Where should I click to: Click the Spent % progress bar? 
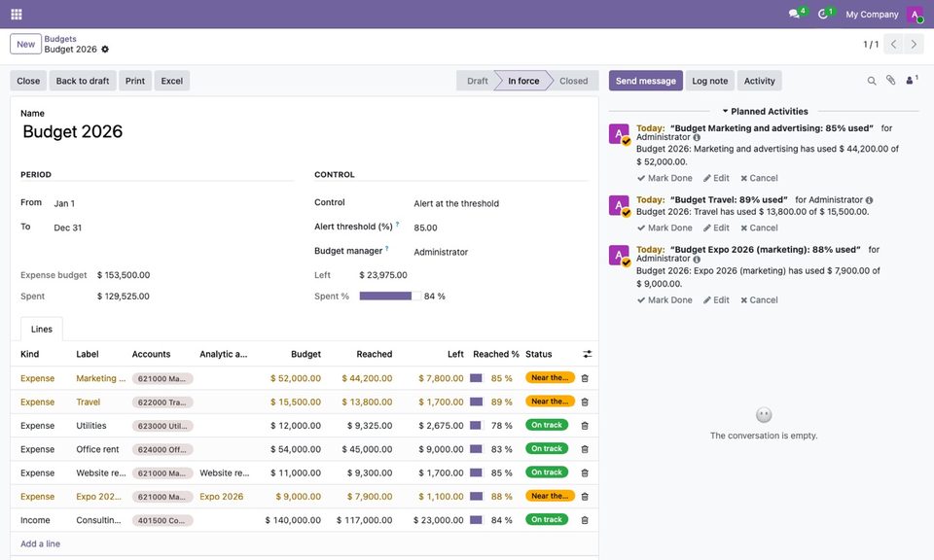pos(390,297)
